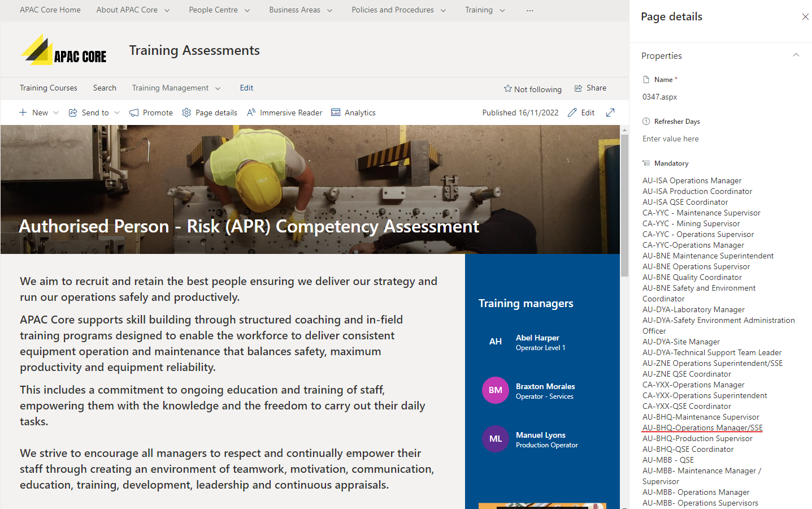Image resolution: width=812 pixels, height=509 pixels.
Task: Open APAC Core Home
Action: tap(50, 10)
